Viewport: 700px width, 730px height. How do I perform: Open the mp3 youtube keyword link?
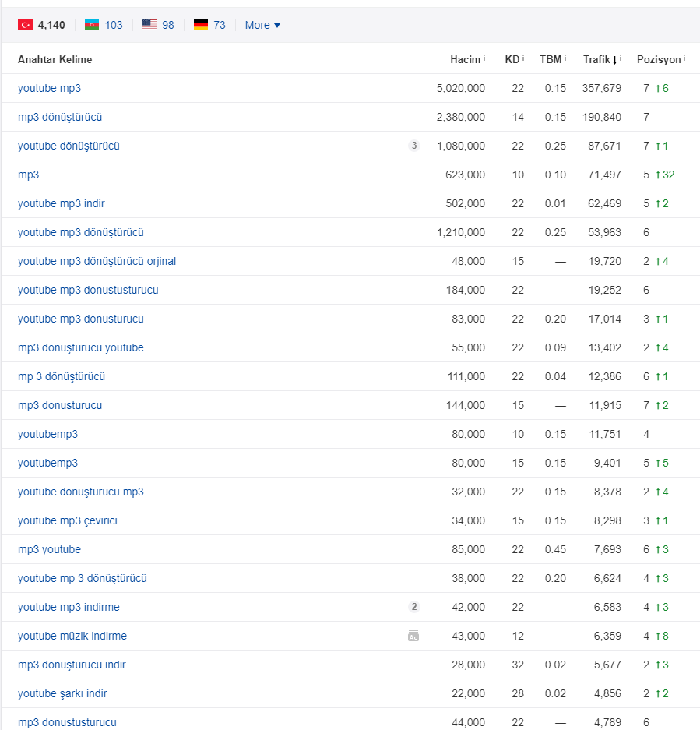(49, 549)
